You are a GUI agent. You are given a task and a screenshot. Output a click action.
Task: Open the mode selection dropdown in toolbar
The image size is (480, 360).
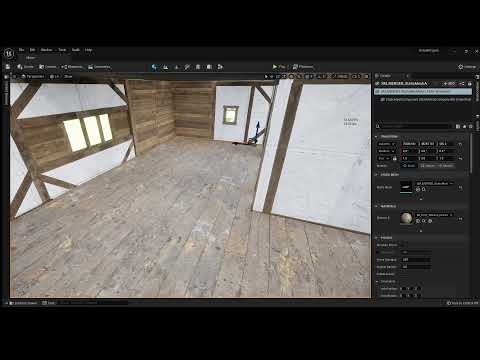pyautogui.click(x=26, y=67)
